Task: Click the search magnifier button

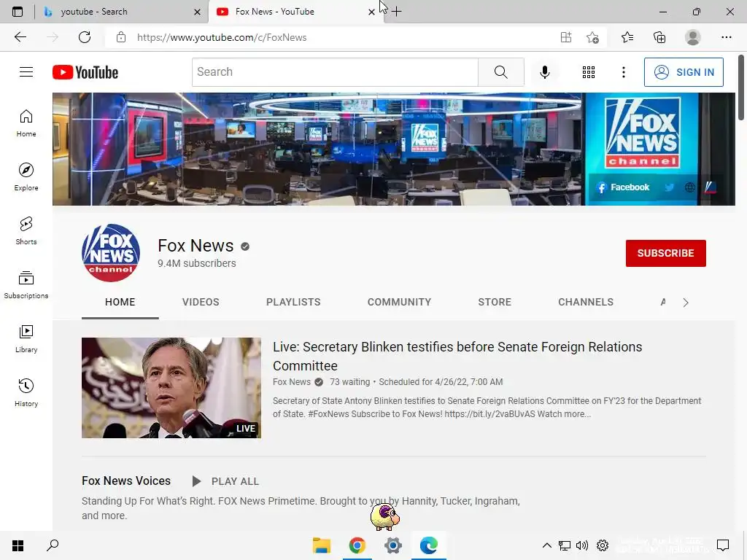Action: coord(500,72)
